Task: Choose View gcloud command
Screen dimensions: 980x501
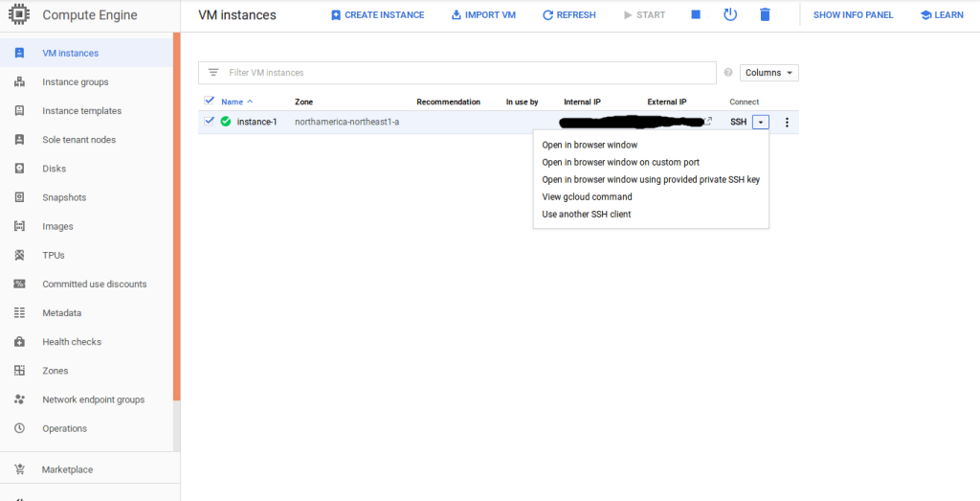Action: click(587, 197)
